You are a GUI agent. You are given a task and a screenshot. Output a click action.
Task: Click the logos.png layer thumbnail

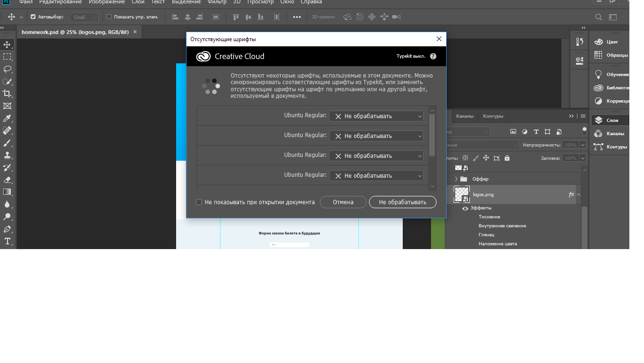coord(462,194)
